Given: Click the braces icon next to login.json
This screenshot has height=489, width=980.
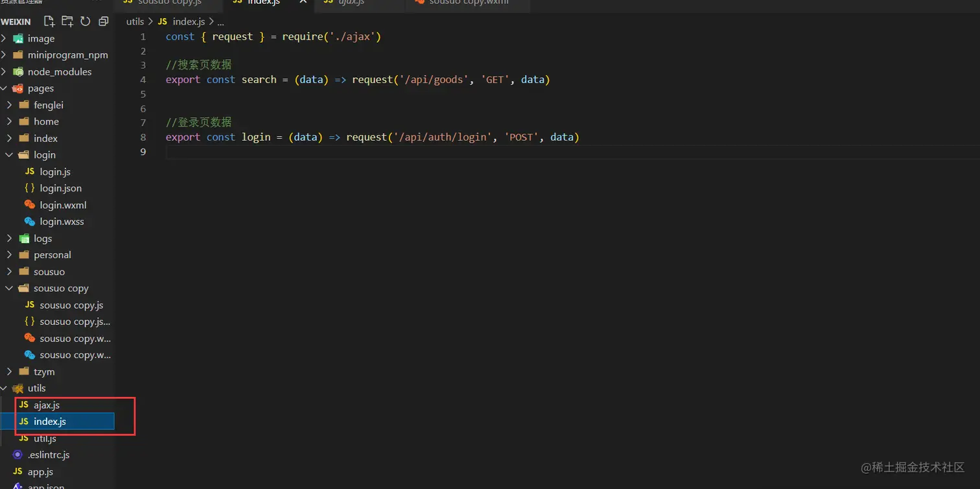Looking at the screenshot, I should pos(30,188).
